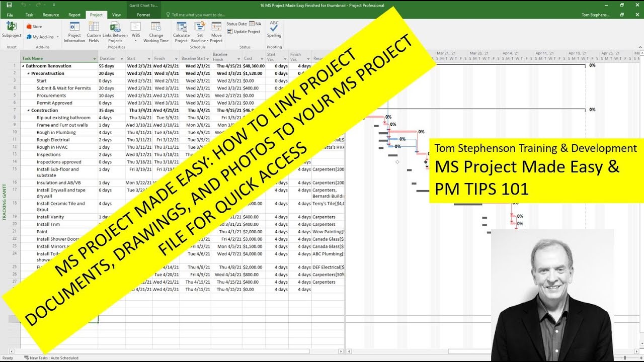Click the Redo arrow

point(38,5)
